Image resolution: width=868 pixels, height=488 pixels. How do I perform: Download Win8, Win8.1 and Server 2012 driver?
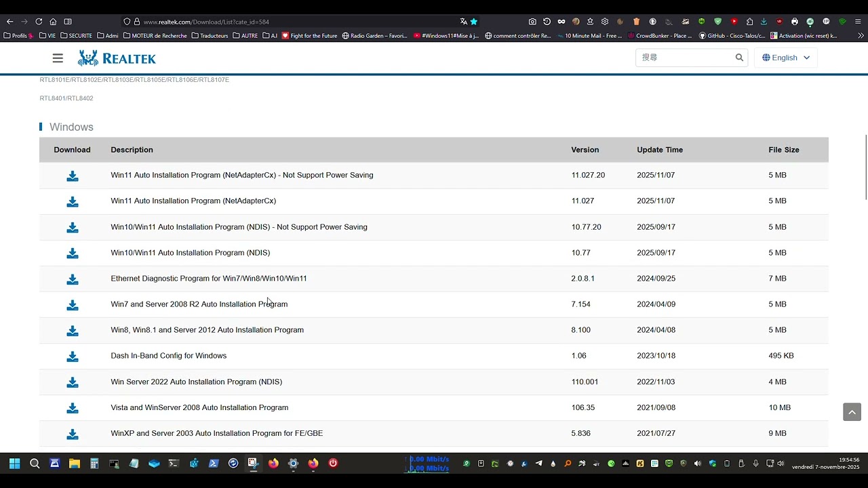point(73,331)
